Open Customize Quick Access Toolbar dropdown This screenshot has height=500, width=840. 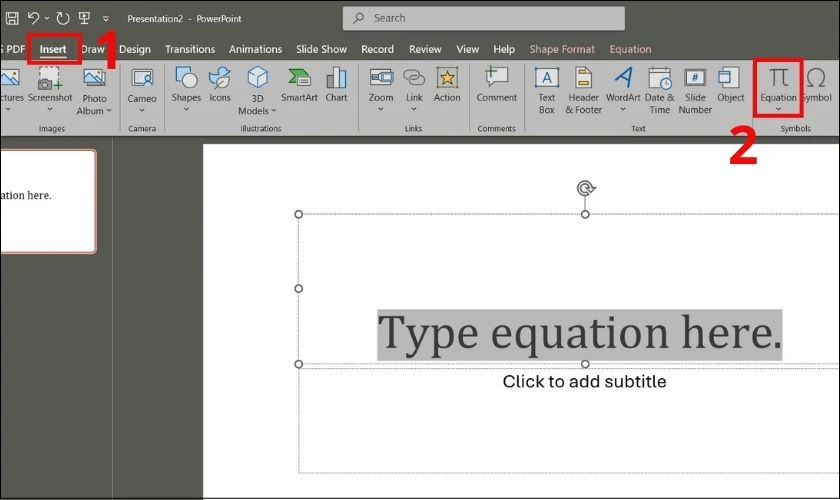pyautogui.click(x=106, y=19)
